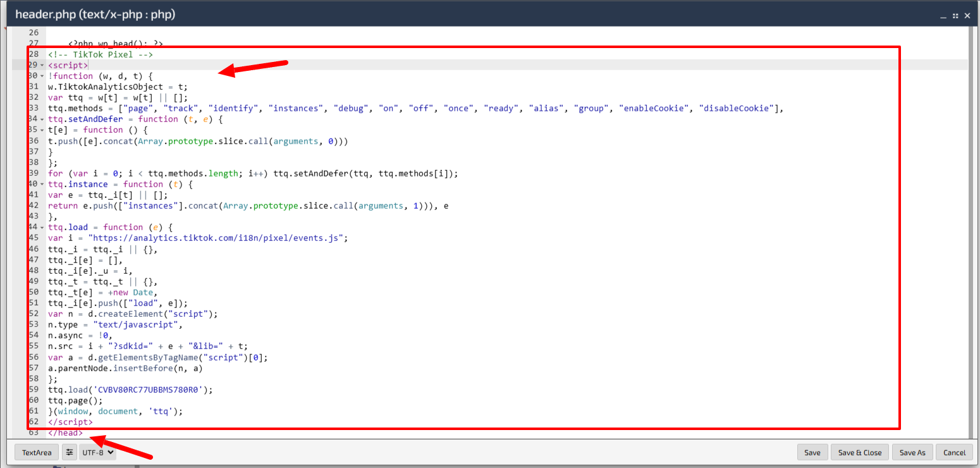Toggle fullscreen for the header.php editor
This screenshot has width=980, height=468.
(955, 15)
